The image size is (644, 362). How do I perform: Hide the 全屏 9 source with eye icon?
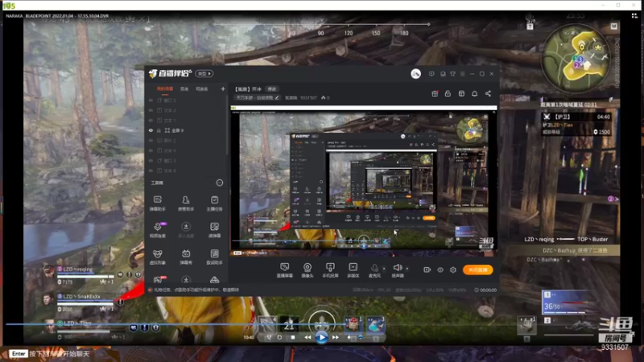151,130
